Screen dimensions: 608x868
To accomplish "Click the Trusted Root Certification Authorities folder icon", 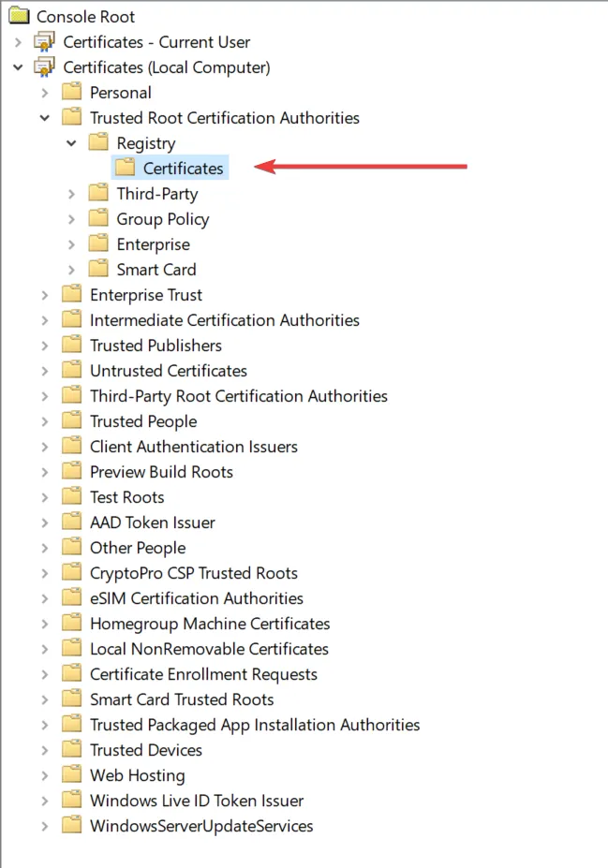I will (71, 117).
